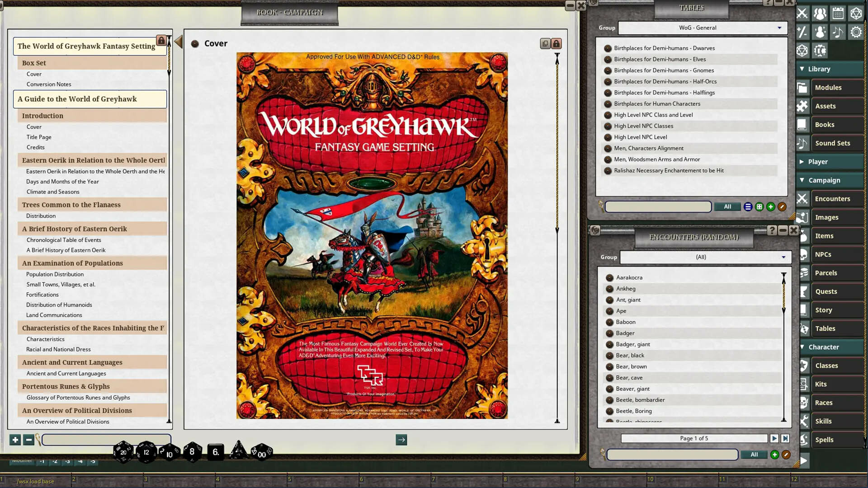This screenshot has height=488, width=868.
Task: Open the Party Sheet icon
Action: pyautogui.click(x=820, y=13)
